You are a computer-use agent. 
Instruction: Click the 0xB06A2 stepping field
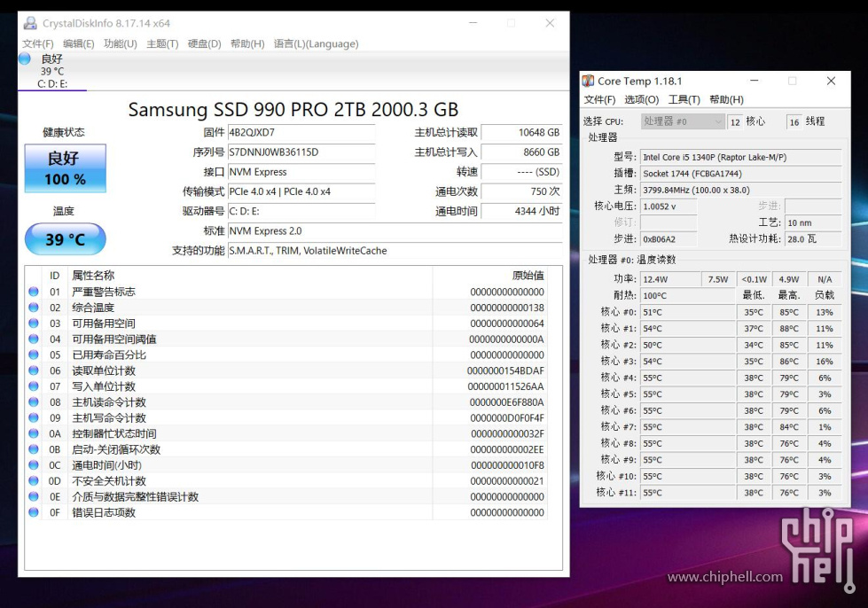click(669, 239)
